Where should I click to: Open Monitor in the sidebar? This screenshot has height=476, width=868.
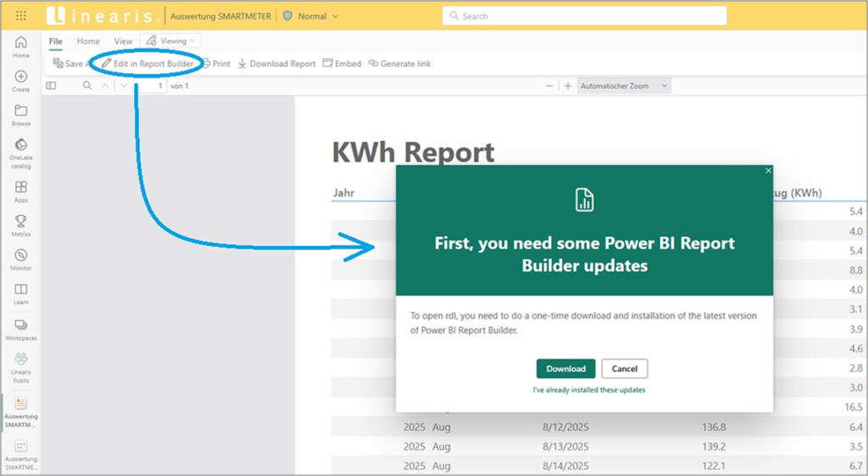(x=21, y=260)
